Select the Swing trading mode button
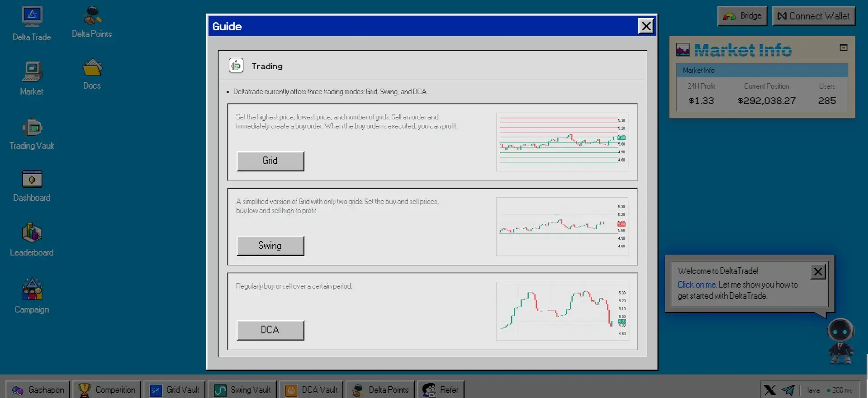Viewport: 868px width, 398px height. 270,246
